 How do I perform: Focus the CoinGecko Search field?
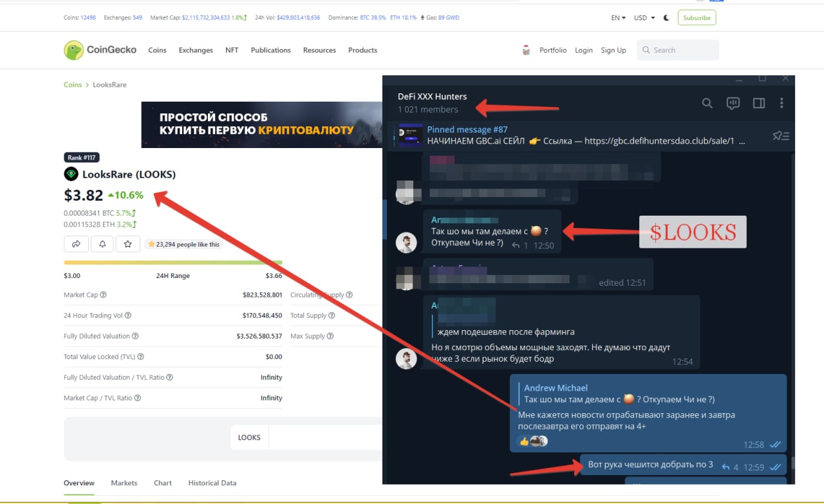point(678,50)
